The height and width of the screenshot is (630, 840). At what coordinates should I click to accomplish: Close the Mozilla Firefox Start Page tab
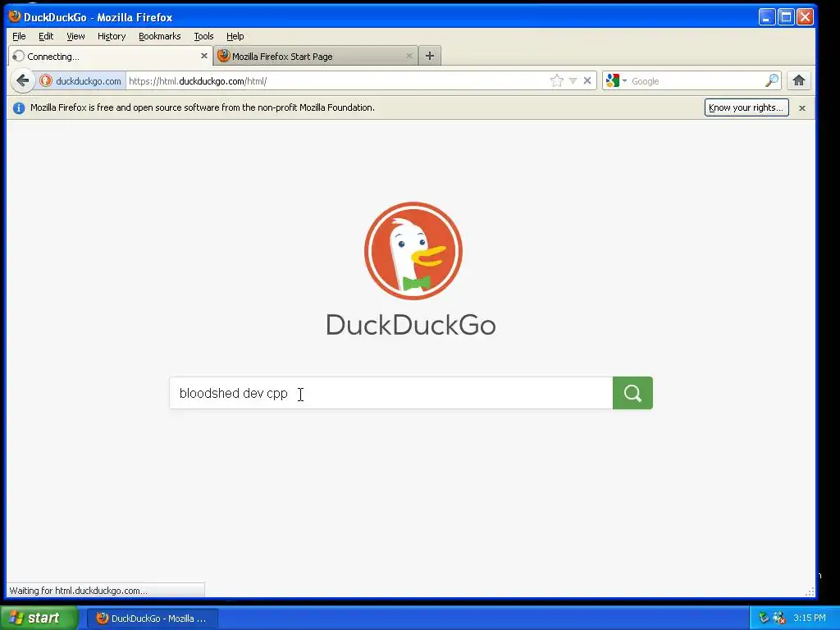click(409, 56)
